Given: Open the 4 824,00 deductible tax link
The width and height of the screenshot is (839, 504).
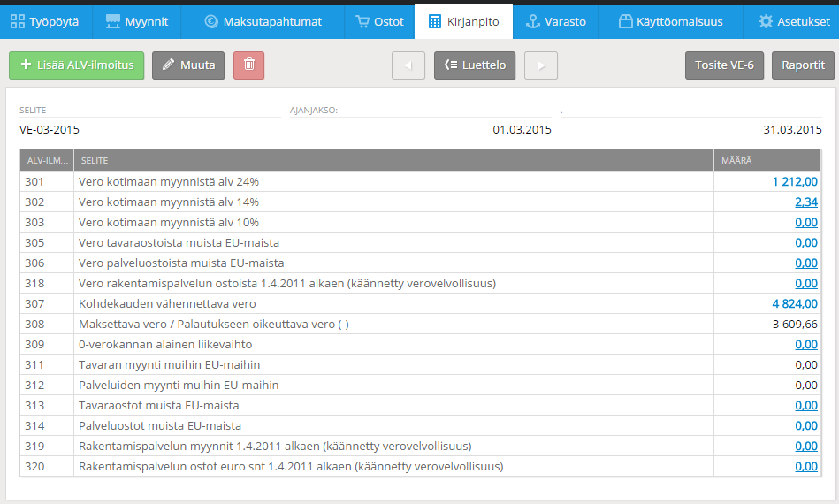Looking at the screenshot, I should point(794,303).
